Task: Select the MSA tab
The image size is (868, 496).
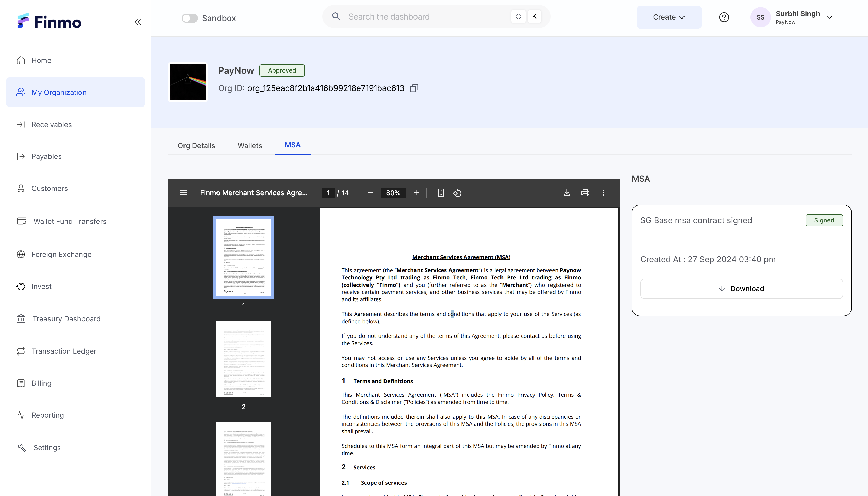Action: (293, 145)
